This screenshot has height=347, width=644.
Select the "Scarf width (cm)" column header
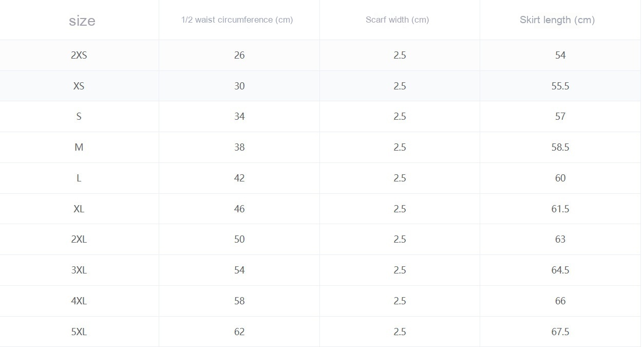point(397,20)
